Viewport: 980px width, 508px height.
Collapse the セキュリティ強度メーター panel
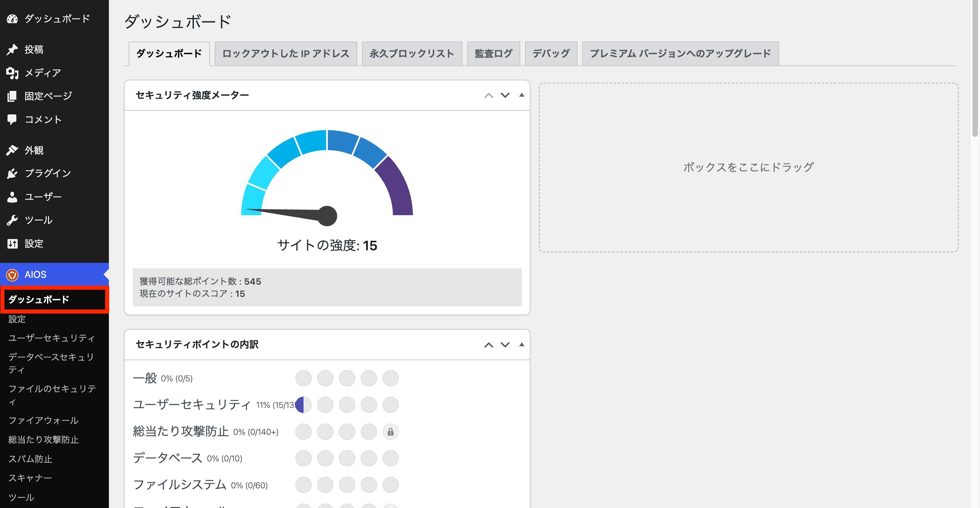(522, 95)
